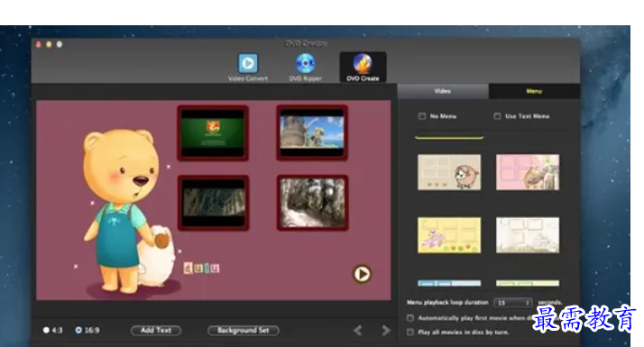Screen dimensions: 644x347
Task: Click the yellow minimize window button
Action: coord(49,44)
